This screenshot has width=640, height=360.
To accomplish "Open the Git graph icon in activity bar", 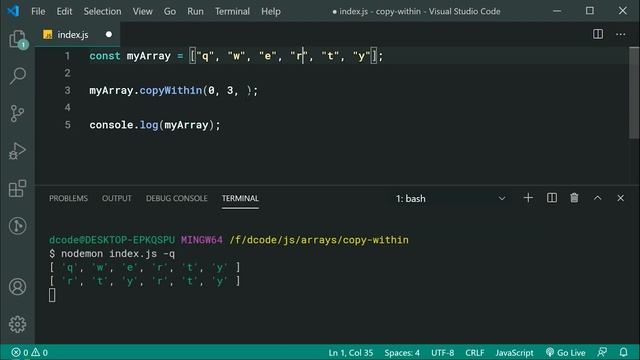I will (x=18, y=226).
